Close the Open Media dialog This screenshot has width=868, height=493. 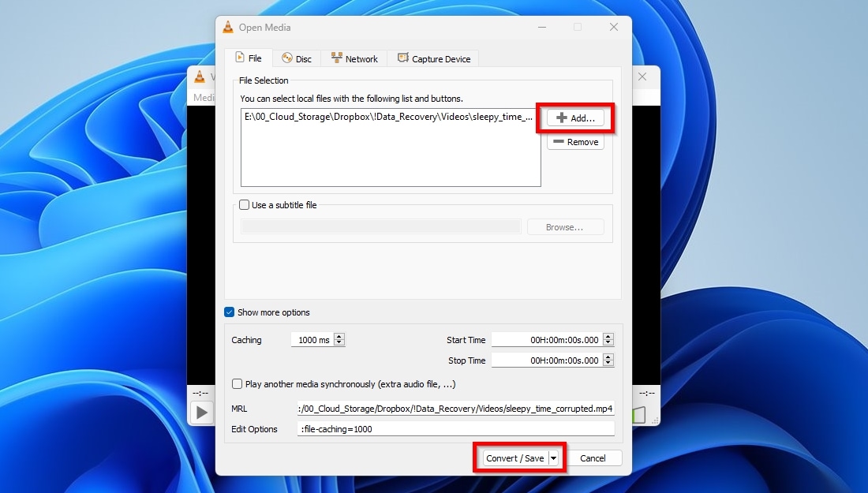(x=613, y=27)
